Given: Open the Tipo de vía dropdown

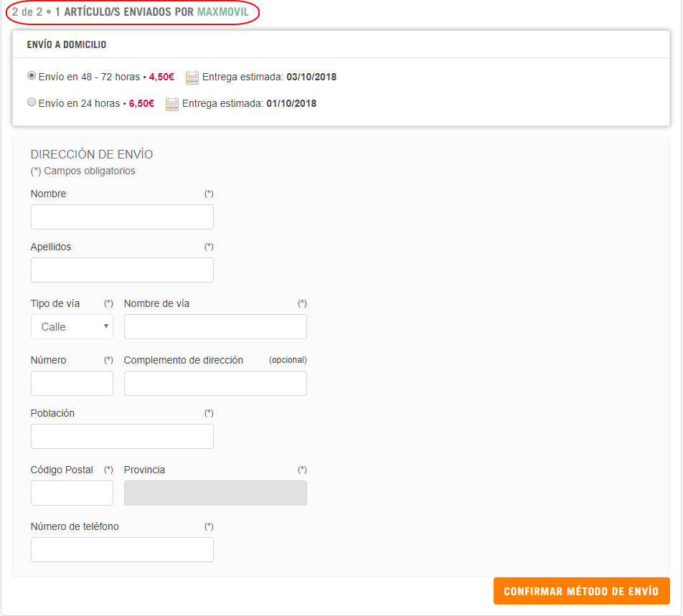Looking at the screenshot, I should (72, 326).
